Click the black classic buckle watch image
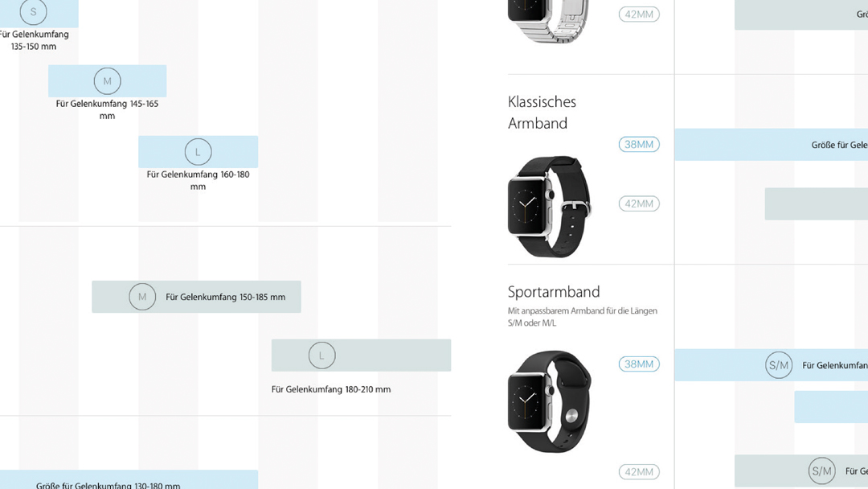 [549, 207]
